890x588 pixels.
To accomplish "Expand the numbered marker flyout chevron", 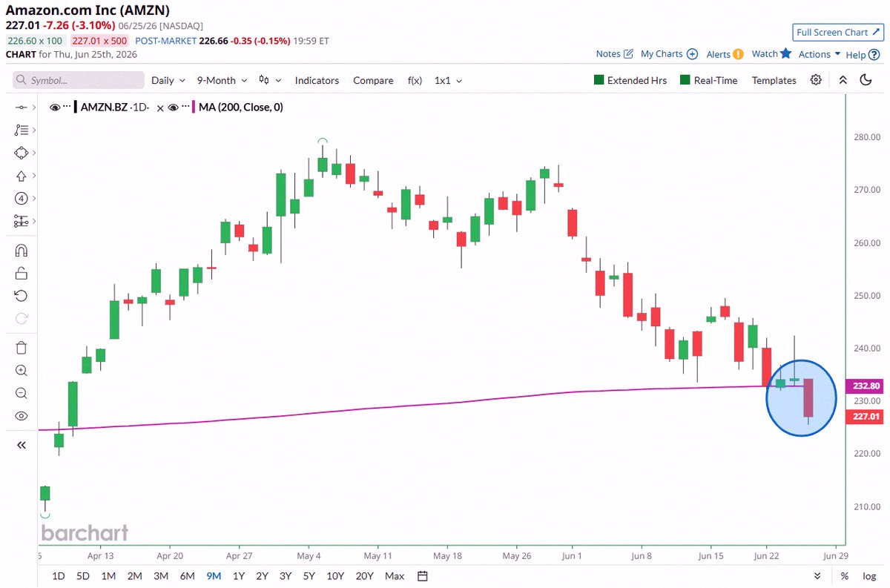I will coord(35,199).
